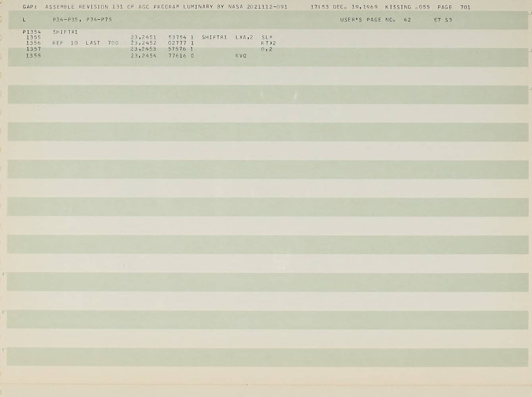Click 'USER'S PAGE NO. 42' text
532x397 pixels.
point(375,19)
